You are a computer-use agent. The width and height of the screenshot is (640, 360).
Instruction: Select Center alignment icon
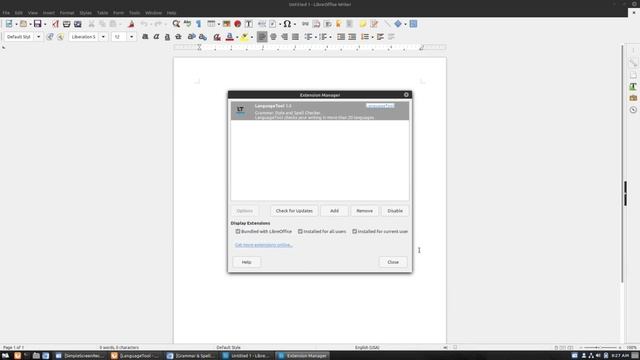click(x=273, y=37)
